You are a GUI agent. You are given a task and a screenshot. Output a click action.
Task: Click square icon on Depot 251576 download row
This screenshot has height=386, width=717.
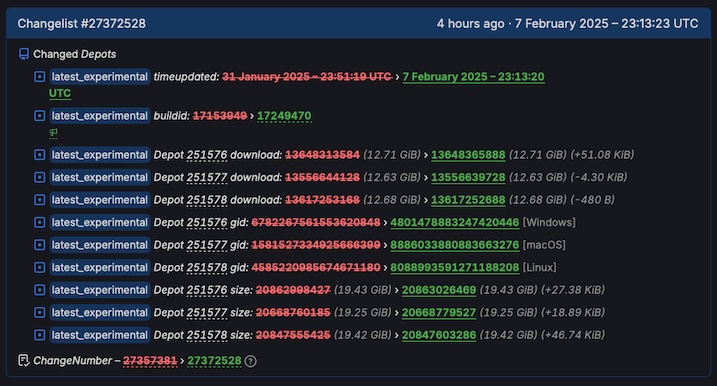coord(40,155)
